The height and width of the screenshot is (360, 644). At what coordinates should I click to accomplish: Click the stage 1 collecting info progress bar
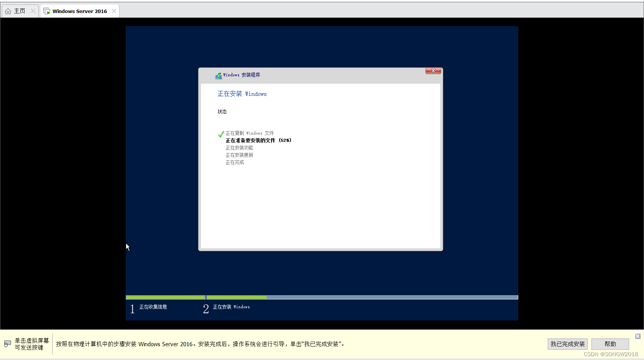(166, 297)
